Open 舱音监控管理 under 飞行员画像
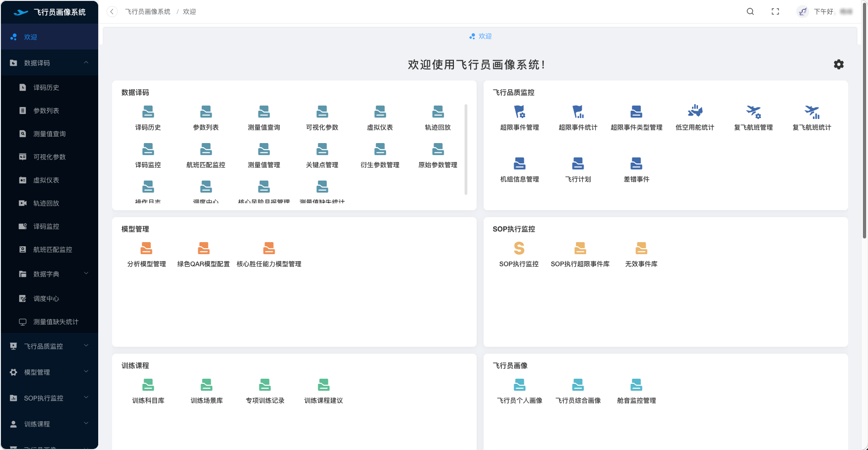 click(x=636, y=384)
